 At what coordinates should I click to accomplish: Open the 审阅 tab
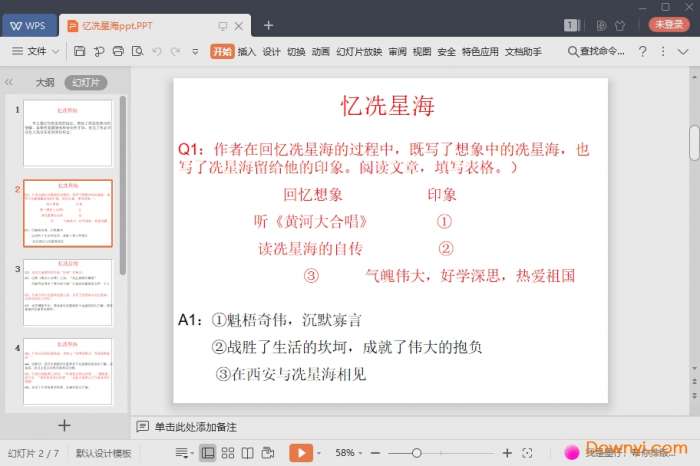coord(397,52)
